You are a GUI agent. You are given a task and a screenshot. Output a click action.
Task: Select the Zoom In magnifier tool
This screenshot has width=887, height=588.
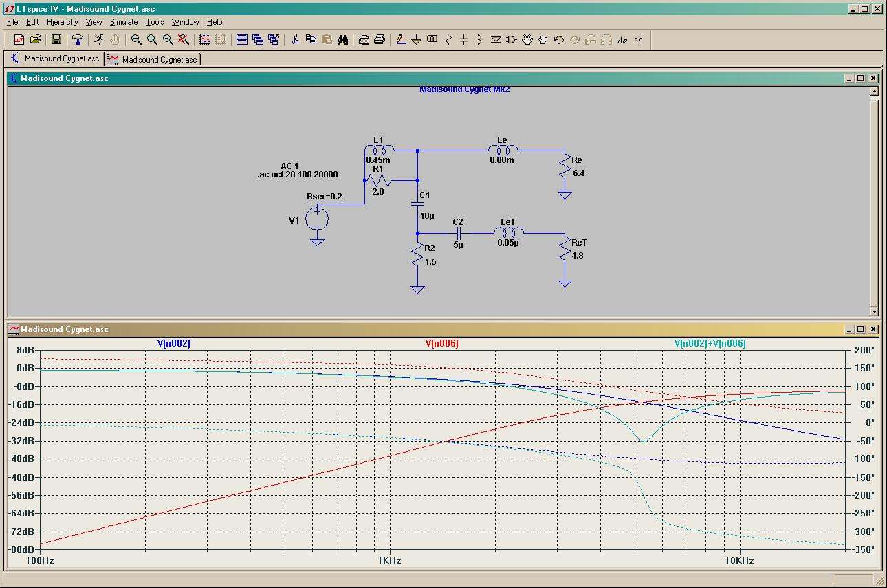(136, 40)
